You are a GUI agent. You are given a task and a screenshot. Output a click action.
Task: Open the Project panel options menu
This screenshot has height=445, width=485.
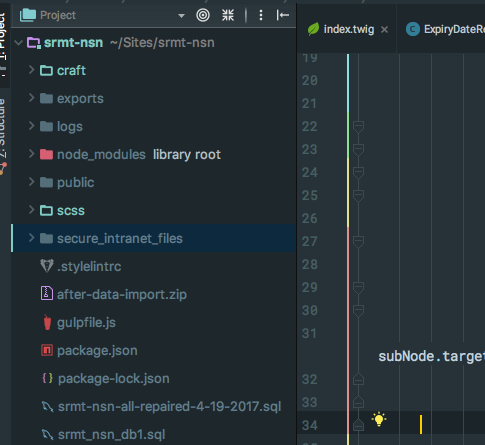261,15
